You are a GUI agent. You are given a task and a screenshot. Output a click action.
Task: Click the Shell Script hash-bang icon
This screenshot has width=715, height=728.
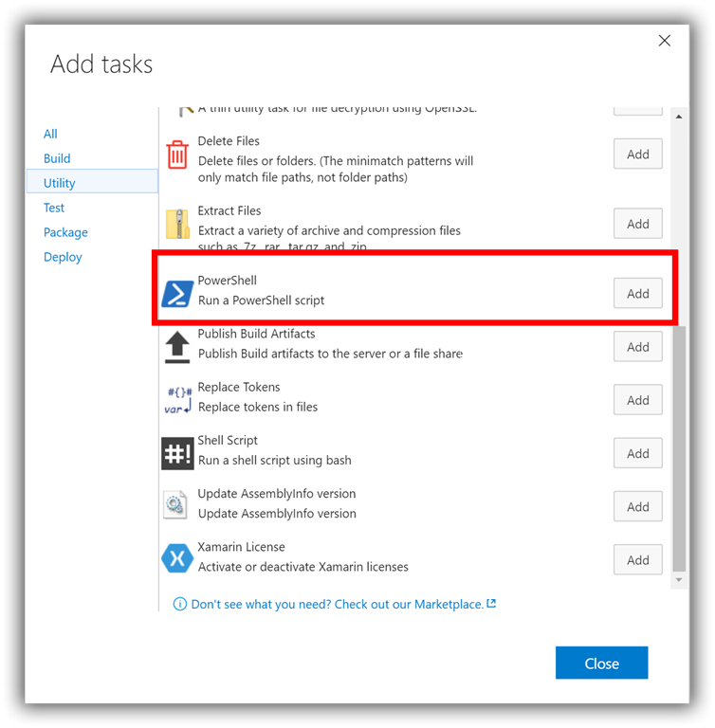tap(177, 453)
